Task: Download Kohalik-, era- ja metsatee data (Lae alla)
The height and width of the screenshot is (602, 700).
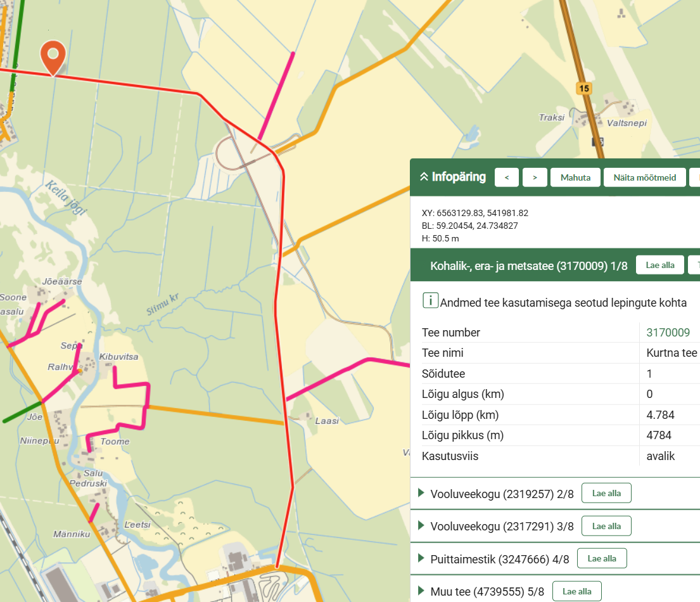Action: pyautogui.click(x=660, y=265)
